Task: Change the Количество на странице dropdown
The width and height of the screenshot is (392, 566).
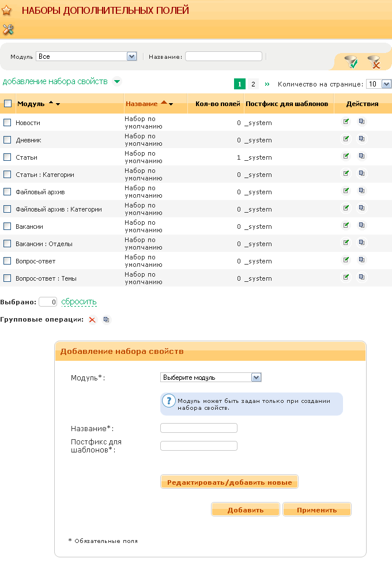Action: point(379,84)
